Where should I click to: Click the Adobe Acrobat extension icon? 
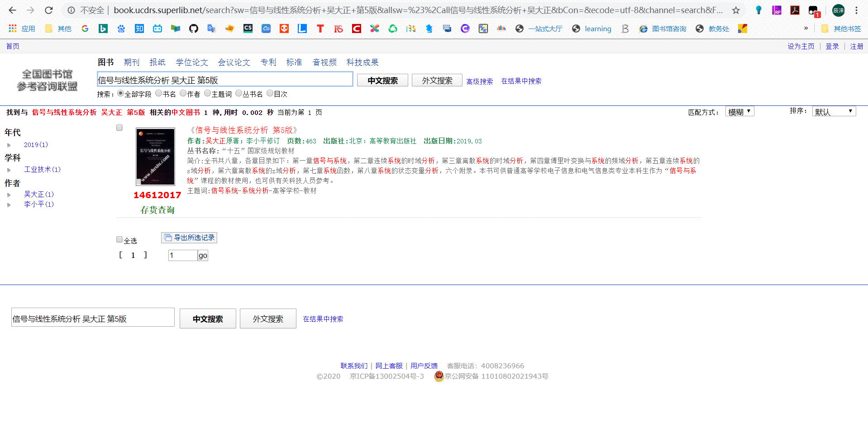795,10
